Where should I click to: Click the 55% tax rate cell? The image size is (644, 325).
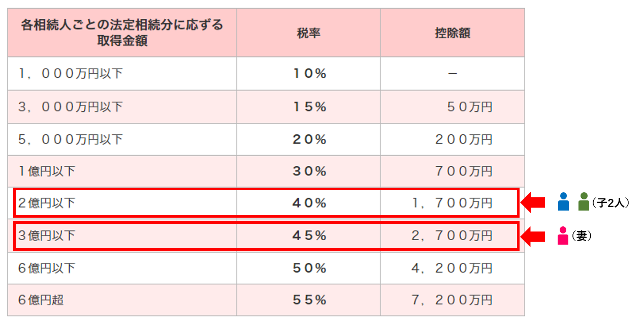(309, 300)
